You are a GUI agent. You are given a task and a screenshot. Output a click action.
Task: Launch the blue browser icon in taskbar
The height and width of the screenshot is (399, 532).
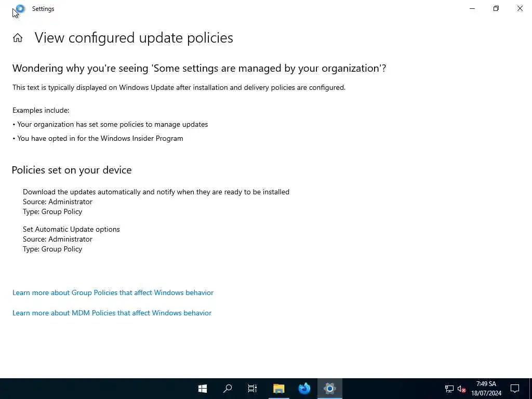pos(304,389)
